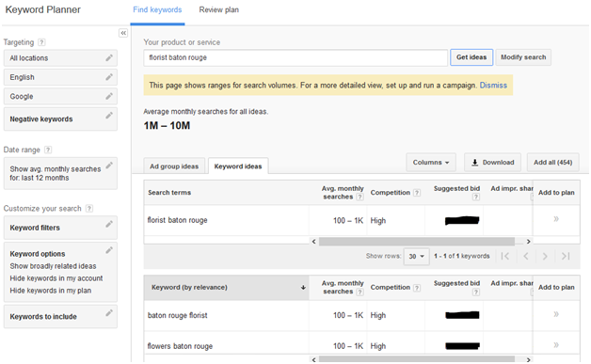
Task: Open Competition help in Search terms table
Action: click(x=417, y=193)
